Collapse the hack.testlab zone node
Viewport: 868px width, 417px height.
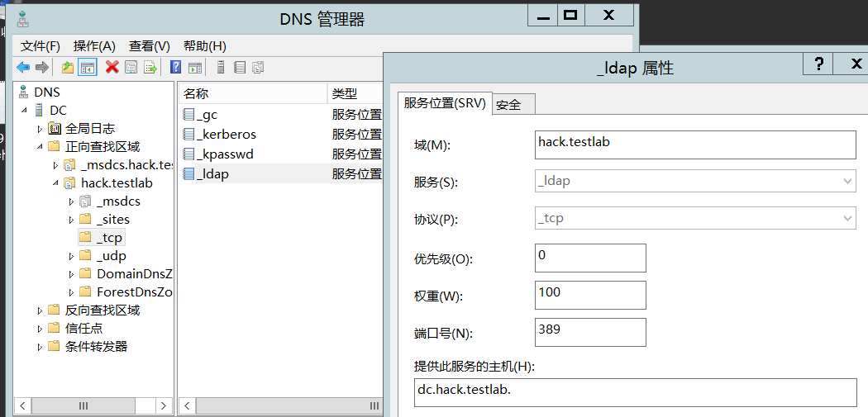tap(55, 183)
